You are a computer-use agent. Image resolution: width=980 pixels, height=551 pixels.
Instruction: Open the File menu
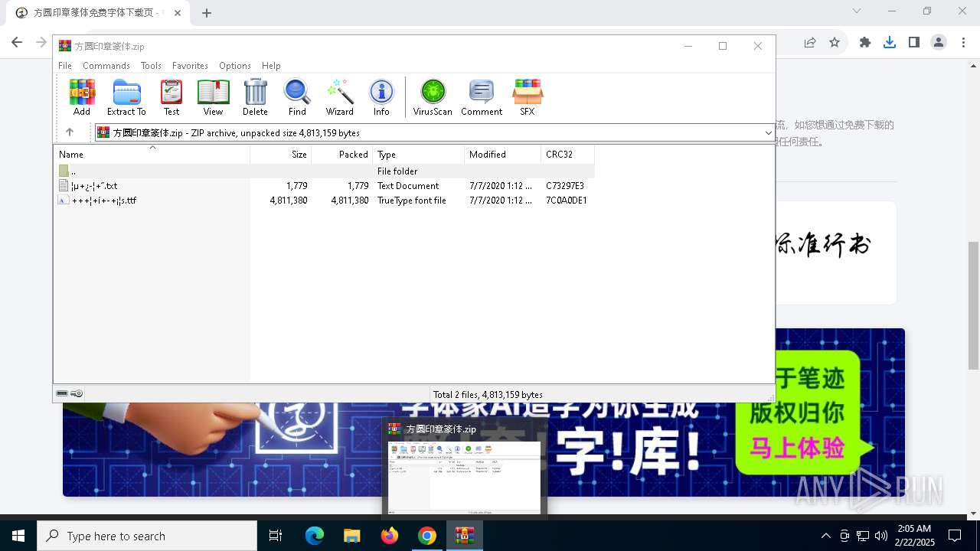point(65,66)
